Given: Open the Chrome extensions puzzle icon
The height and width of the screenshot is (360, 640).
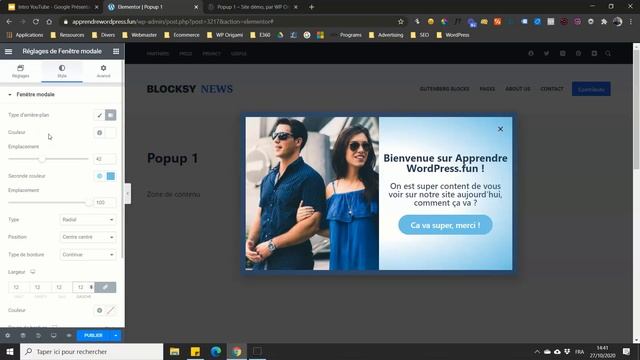Looking at the screenshot, I should [604, 22].
